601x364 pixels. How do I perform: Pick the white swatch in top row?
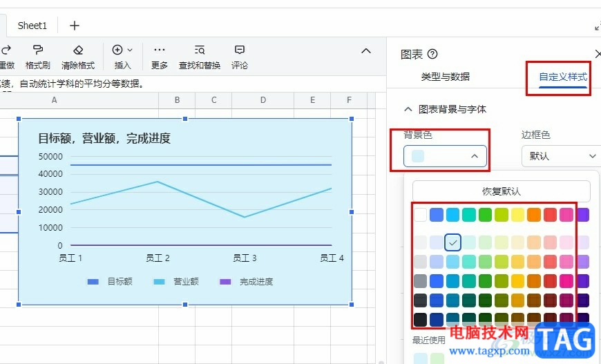[421, 215]
